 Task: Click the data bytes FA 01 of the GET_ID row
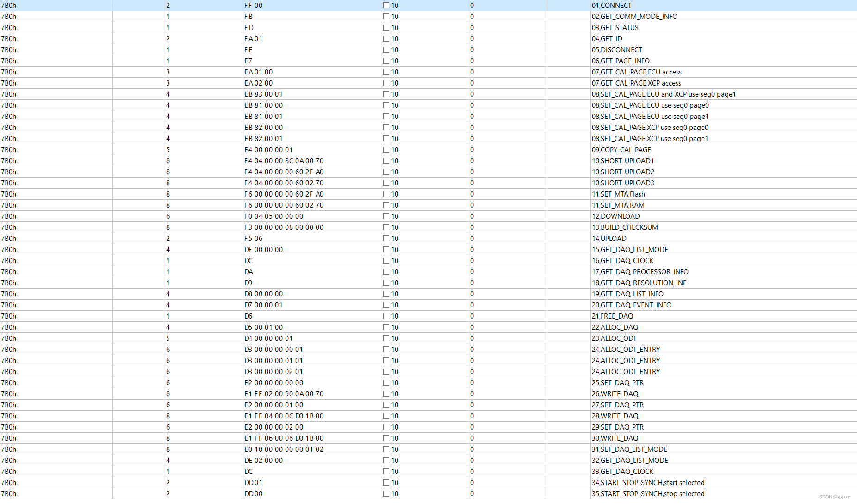[x=255, y=39]
